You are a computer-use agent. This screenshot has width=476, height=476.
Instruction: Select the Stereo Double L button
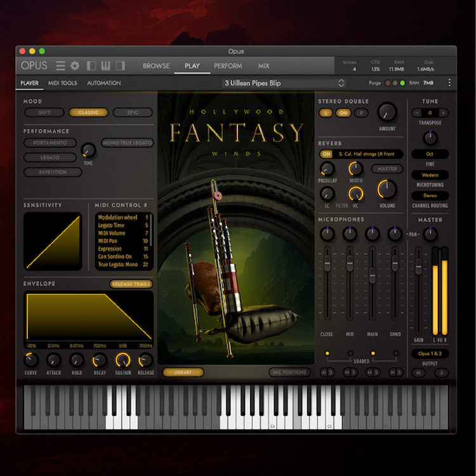click(326, 113)
